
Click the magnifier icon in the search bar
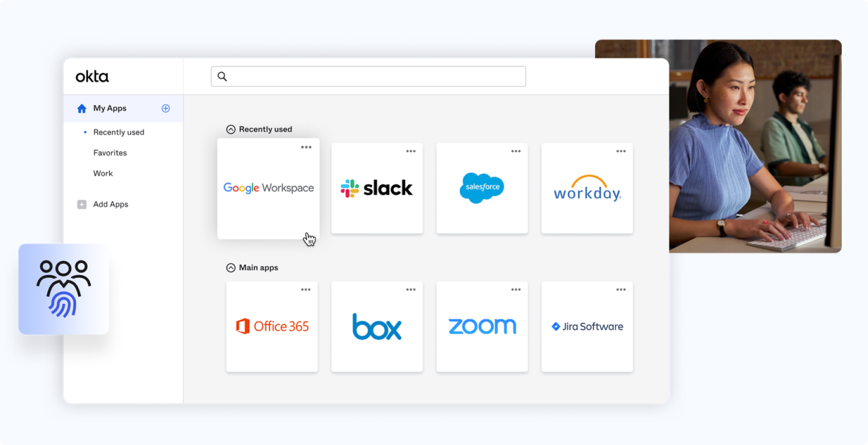point(222,76)
